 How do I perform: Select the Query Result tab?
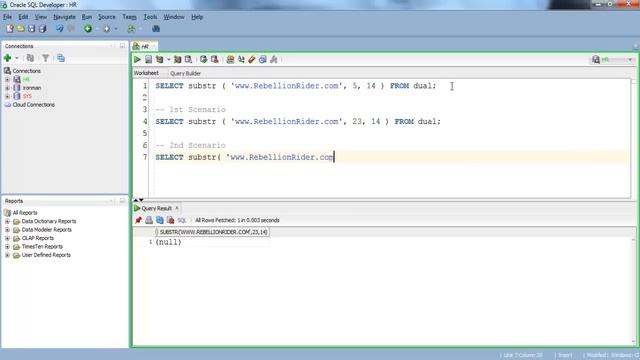pyautogui.click(x=156, y=208)
